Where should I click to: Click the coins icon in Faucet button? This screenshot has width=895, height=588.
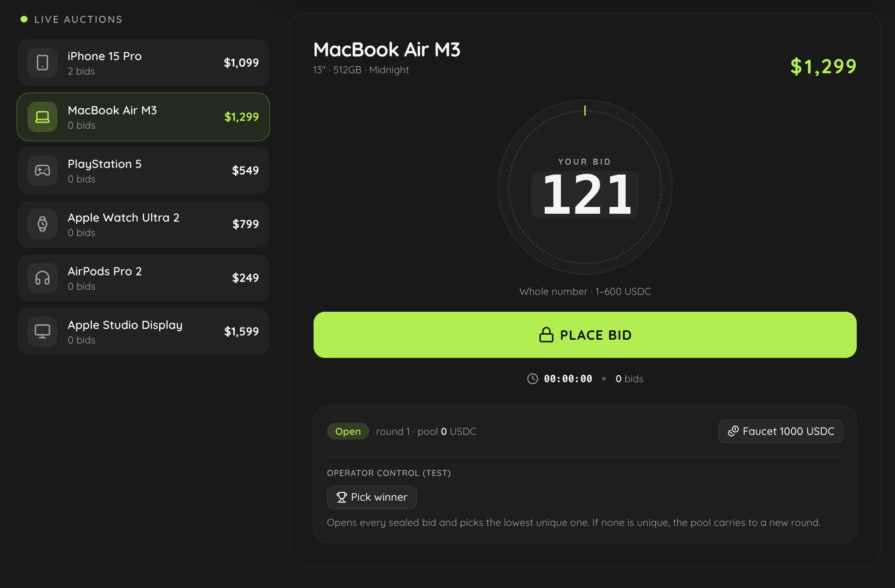coord(733,431)
